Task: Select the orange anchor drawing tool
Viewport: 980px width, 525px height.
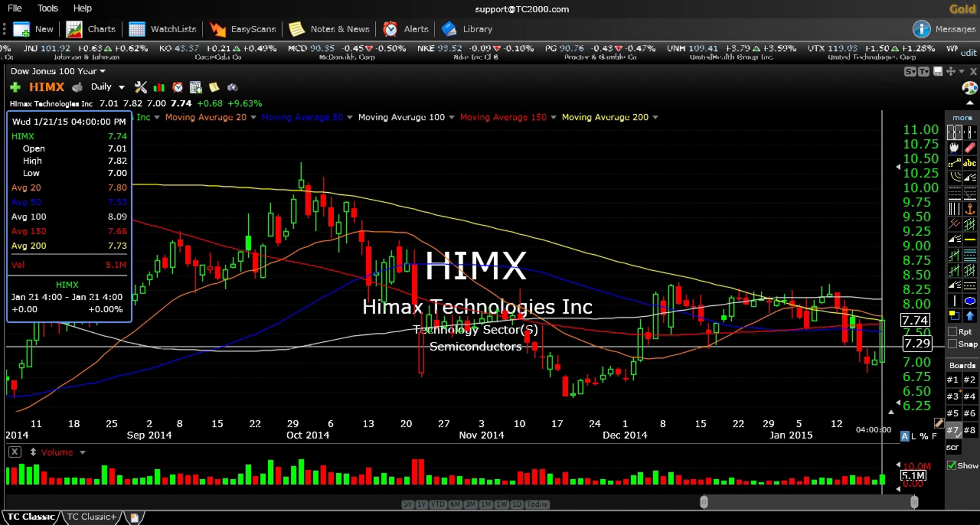Action: coord(970,209)
